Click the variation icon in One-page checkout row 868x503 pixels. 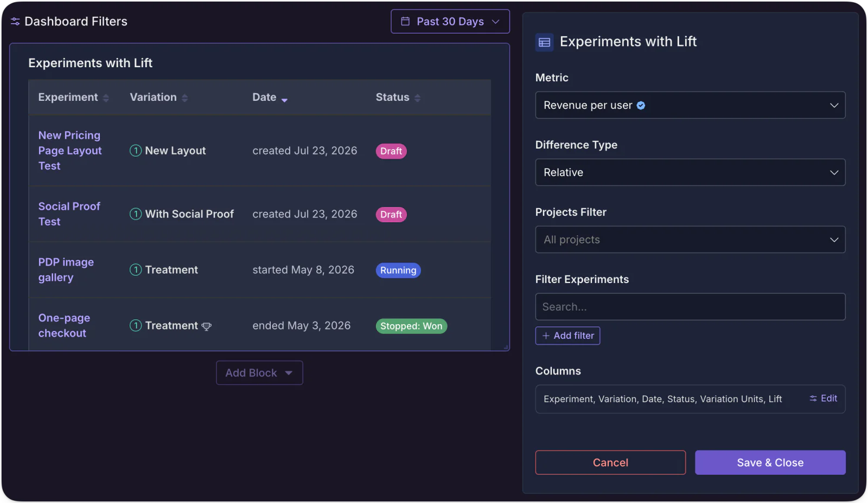click(136, 326)
